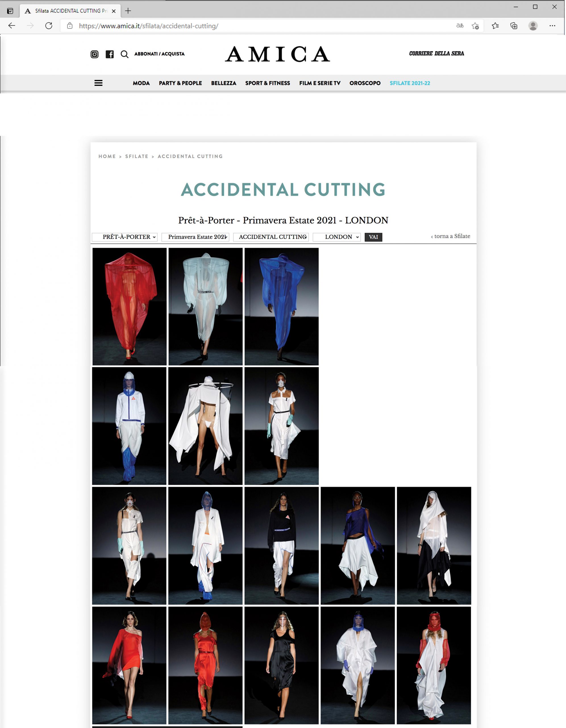Click the HOME breadcrumb link
The height and width of the screenshot is (728, 566).
tap(107, 156)
